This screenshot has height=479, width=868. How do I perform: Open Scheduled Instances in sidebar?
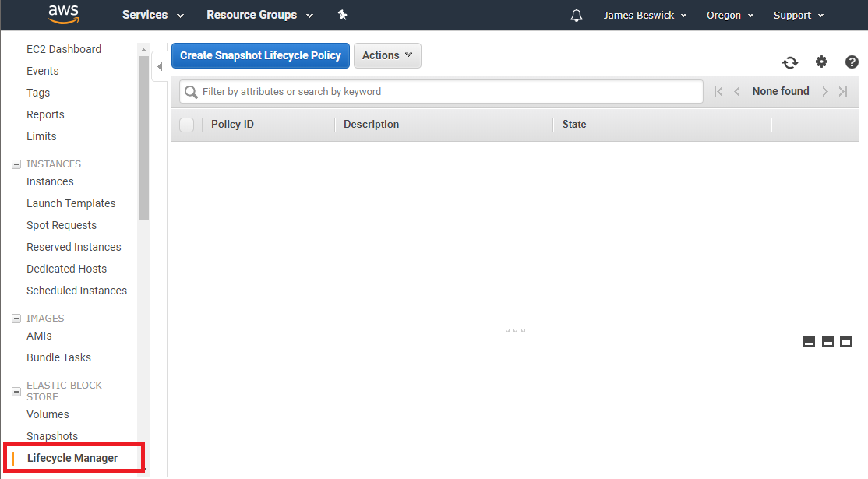click(x=76, y=291)
